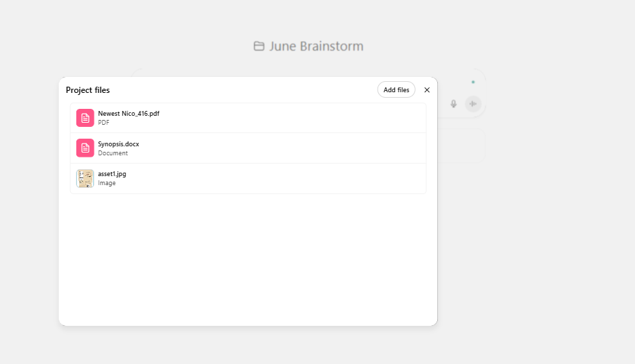Close the Project files dialog
Viewport: 635px width, 364px height.
[427, 90]
